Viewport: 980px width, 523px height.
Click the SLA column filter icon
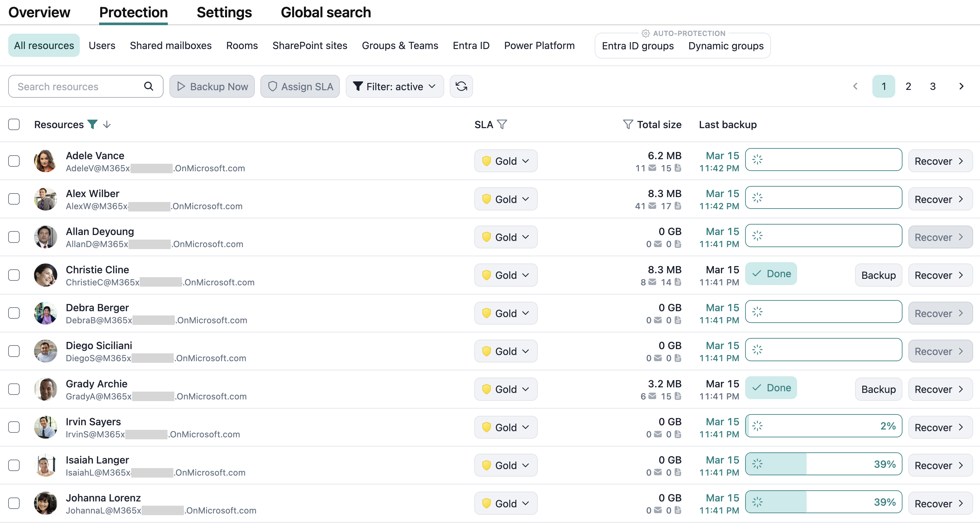502,124
